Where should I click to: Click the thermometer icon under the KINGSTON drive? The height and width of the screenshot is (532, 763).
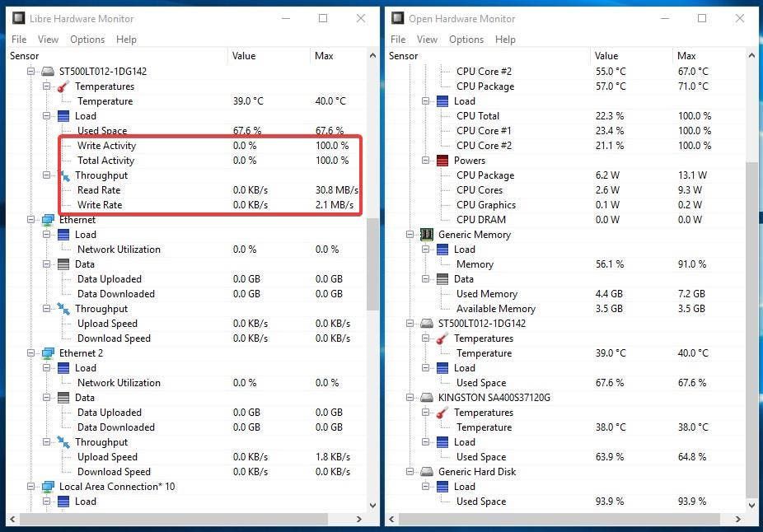click(x=442, y=413)
